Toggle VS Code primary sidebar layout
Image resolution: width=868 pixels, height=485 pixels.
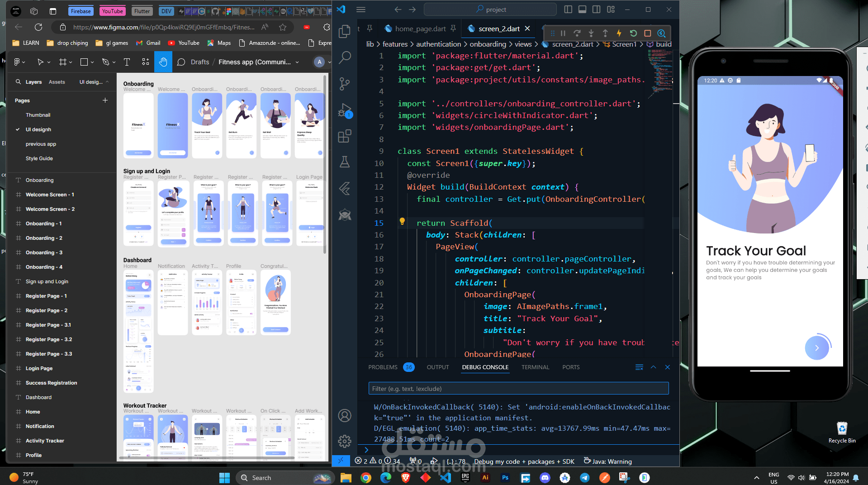pyautogui.click(x=568, y=10)
